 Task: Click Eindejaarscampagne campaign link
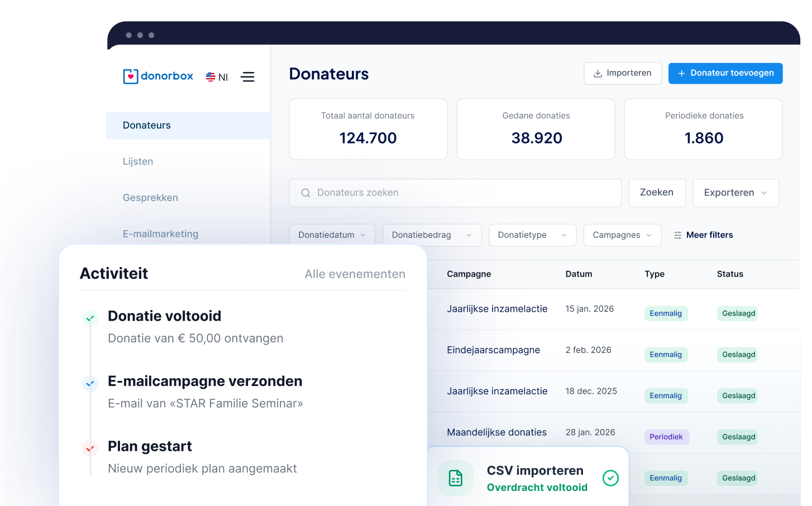(x=493, y=350)
